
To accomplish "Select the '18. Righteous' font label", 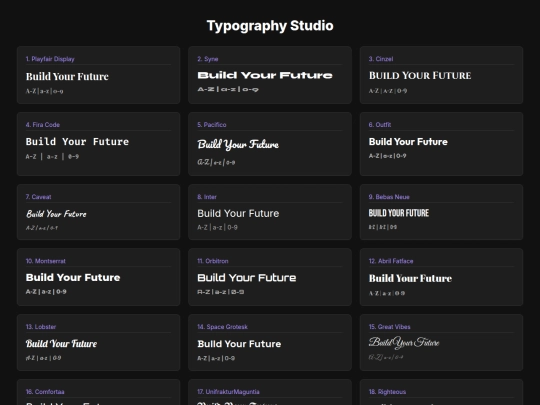I will click(387, 392).
